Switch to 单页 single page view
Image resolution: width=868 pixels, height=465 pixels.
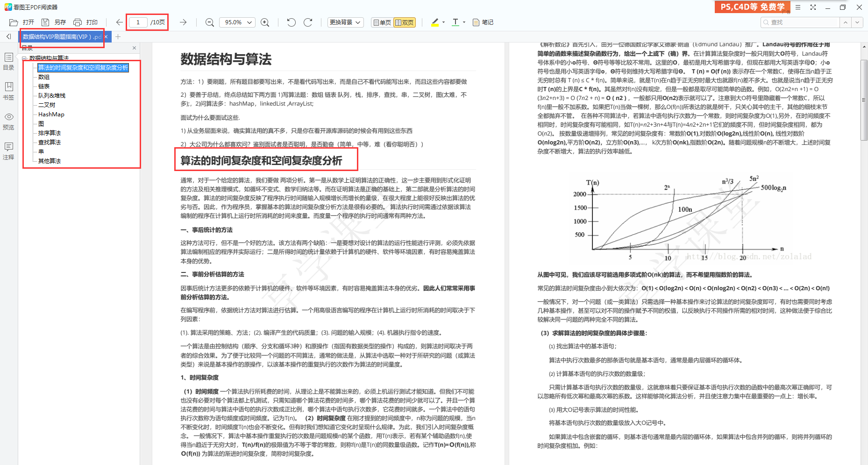coord(382,22)
